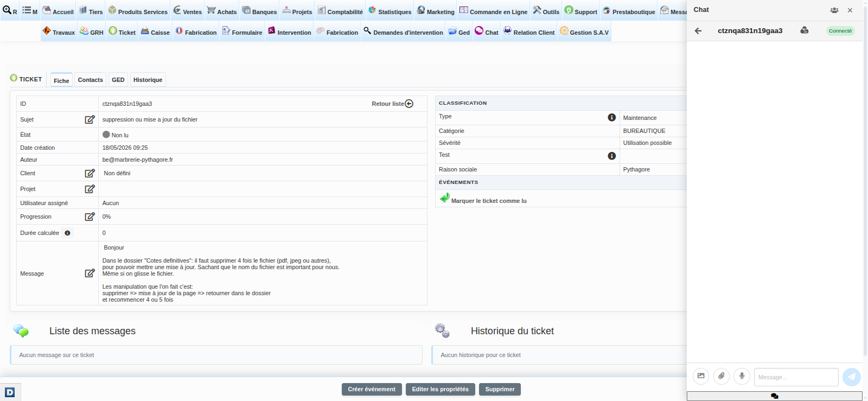
Task: Switch to the Historique tab
Action: tap(148, 80)
